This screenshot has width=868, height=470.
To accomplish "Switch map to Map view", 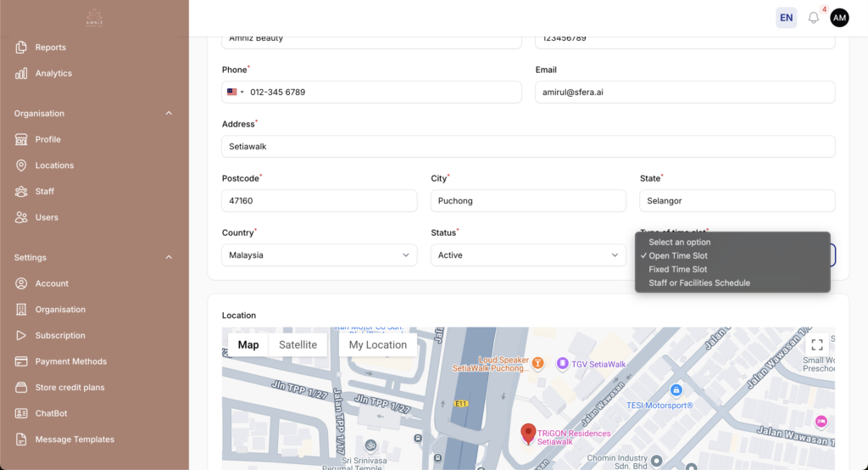I will point(248,344).
